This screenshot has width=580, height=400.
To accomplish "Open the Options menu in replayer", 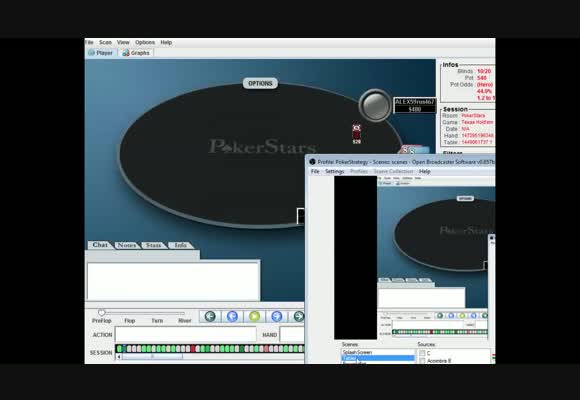I will coord(145,43).
